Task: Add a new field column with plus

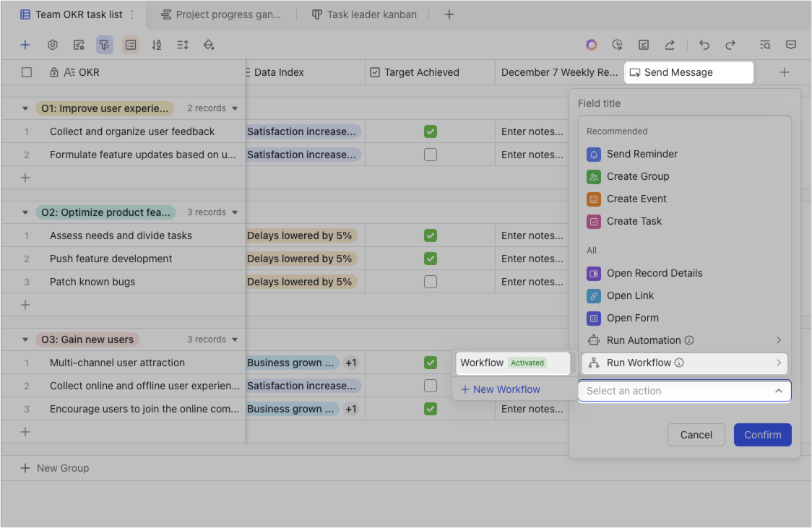Action: [784, 72]
